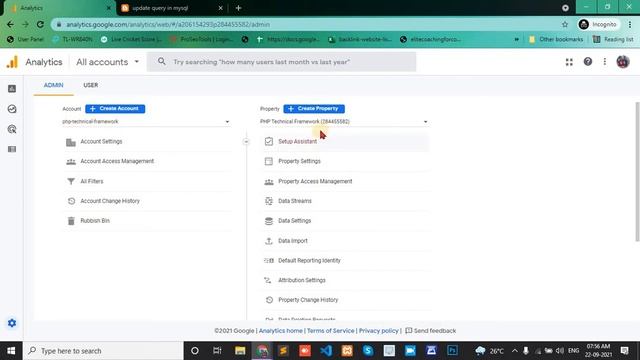The image size is (640, 360).
Task: Expand the PHP Technical Framework property dropdown
Action: pos(344,122)
